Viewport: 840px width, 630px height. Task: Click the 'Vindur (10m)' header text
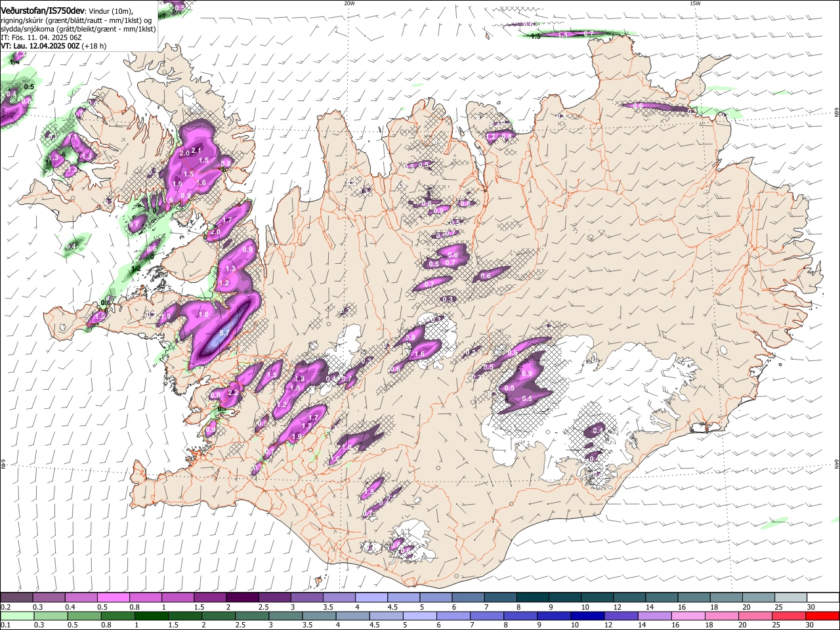click(x=110, y=10)
